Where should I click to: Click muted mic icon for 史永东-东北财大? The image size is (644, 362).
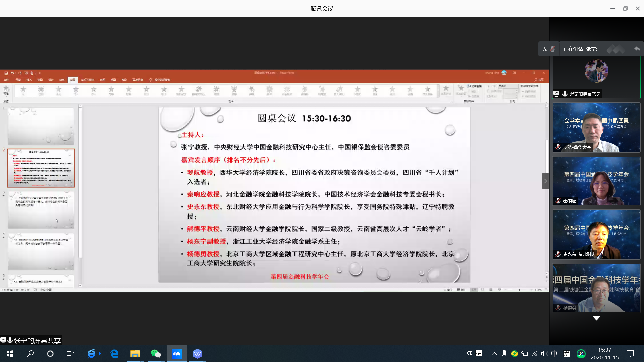[x=558, y=254]
